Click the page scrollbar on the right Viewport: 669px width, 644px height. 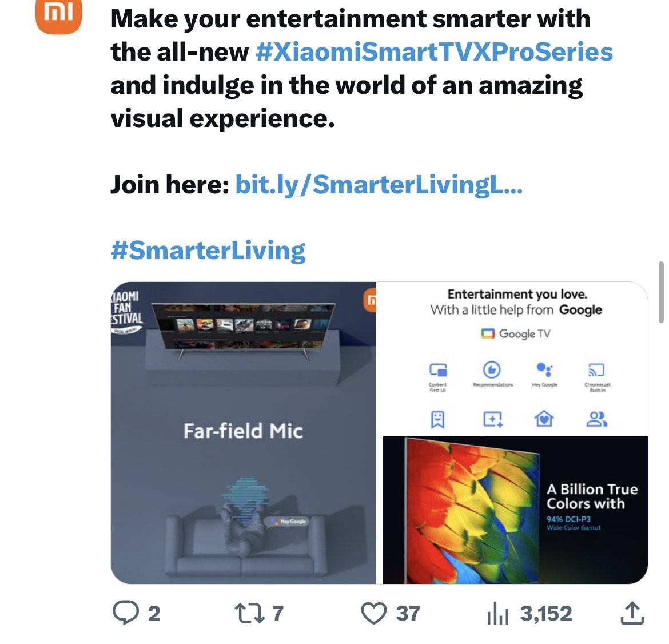coord(662,292)
